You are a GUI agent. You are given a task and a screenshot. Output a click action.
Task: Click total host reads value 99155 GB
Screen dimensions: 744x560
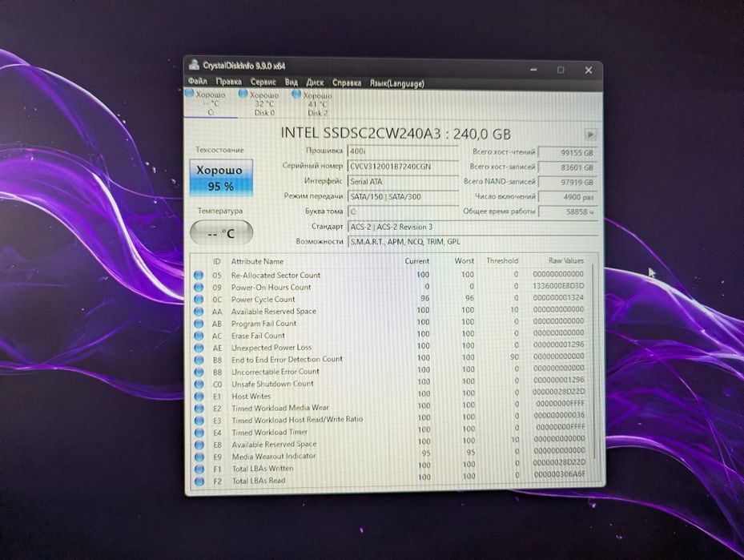(x=567, y=153)
